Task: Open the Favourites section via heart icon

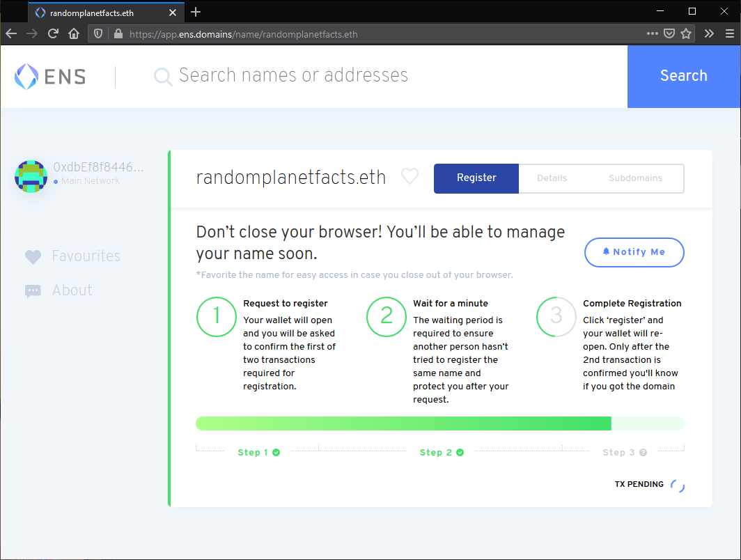Action: click(x=33, y=256)
